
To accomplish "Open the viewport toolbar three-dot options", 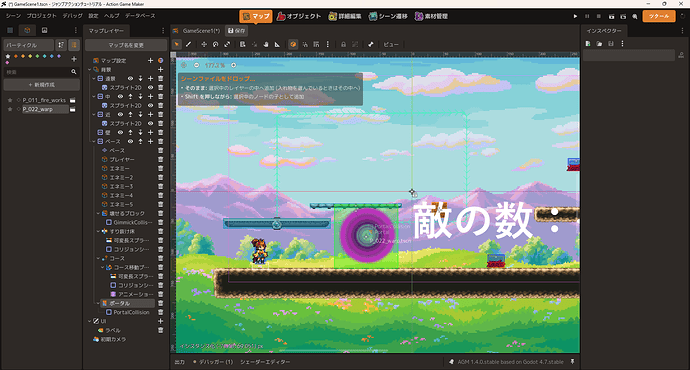I will 328,44.
